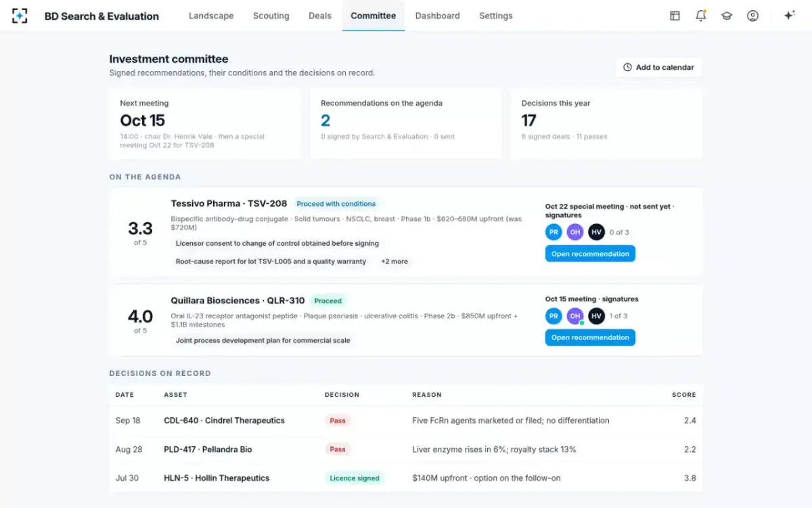Click the Proceed with conditions badge
Image resolution: width=812 pixels, height=508 pixels.
coord(336,204)
